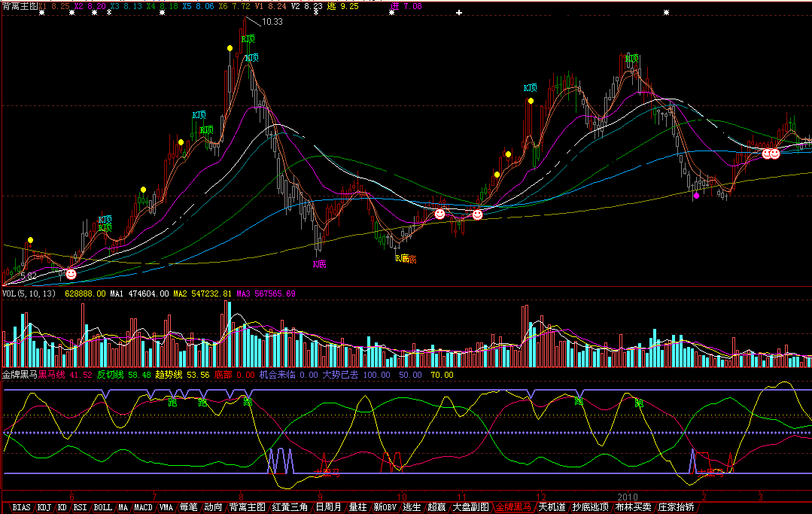Click the 5.82 low price label
812x514 pixels.
29,276
